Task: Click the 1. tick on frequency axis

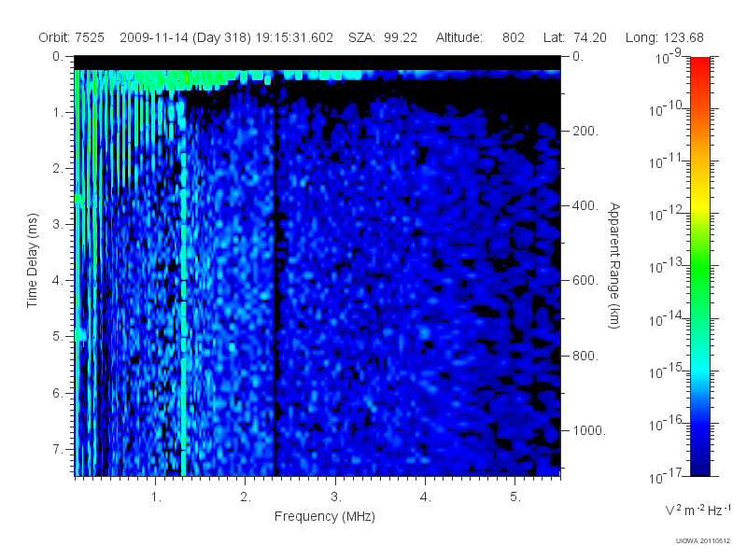Action: click(x=156, y=497)
